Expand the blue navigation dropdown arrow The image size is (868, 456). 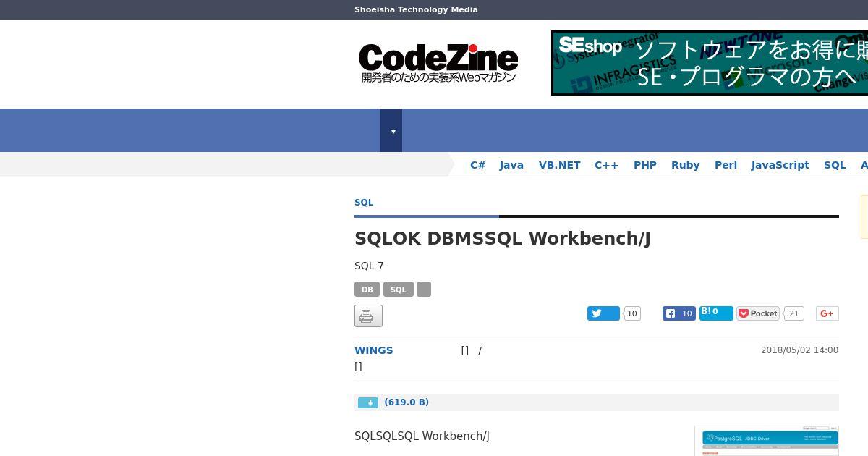click(391, 130)
